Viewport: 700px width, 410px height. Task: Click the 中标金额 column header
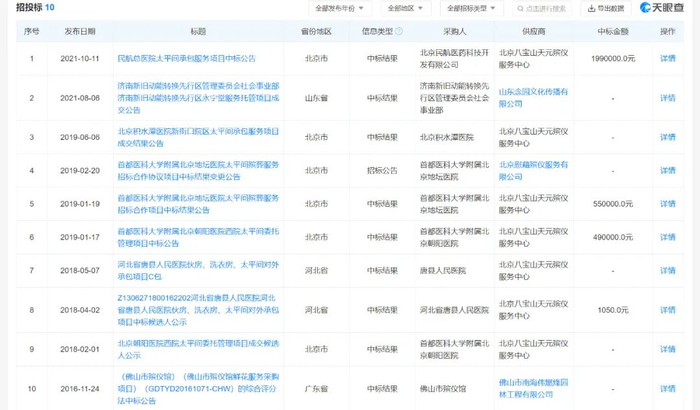[613, 31]
